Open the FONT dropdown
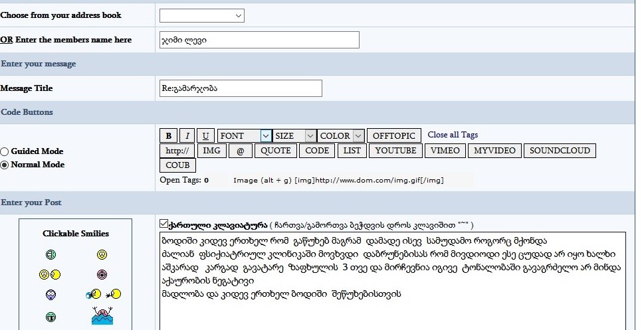The image size is (644, 330). click(x=245, y=136)
